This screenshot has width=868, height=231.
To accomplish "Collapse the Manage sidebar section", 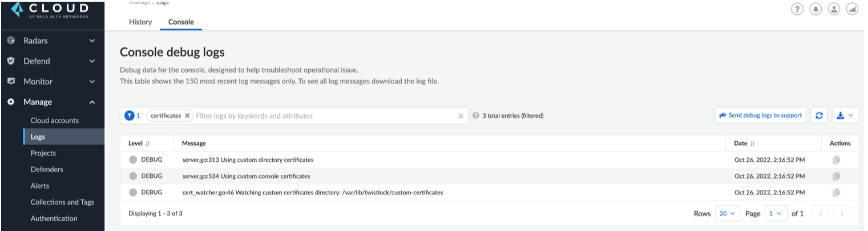I will coord(92,102).
